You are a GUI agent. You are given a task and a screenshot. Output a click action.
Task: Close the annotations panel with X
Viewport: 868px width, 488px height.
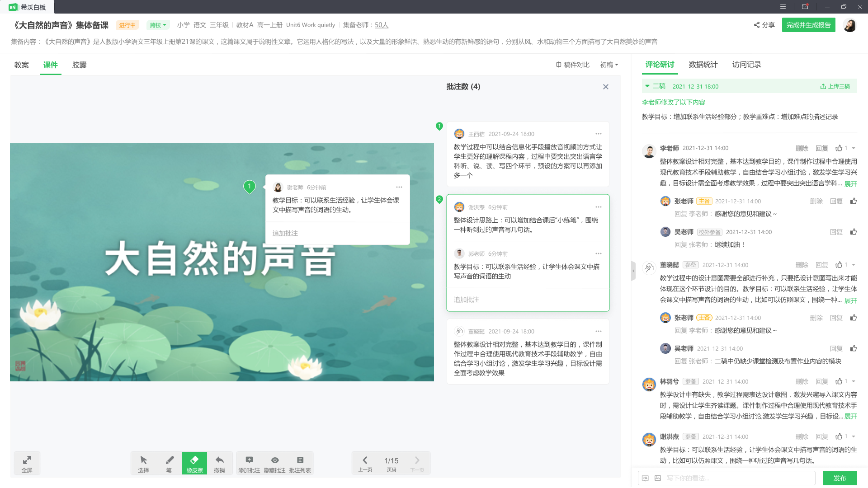(x=606, y=87)
